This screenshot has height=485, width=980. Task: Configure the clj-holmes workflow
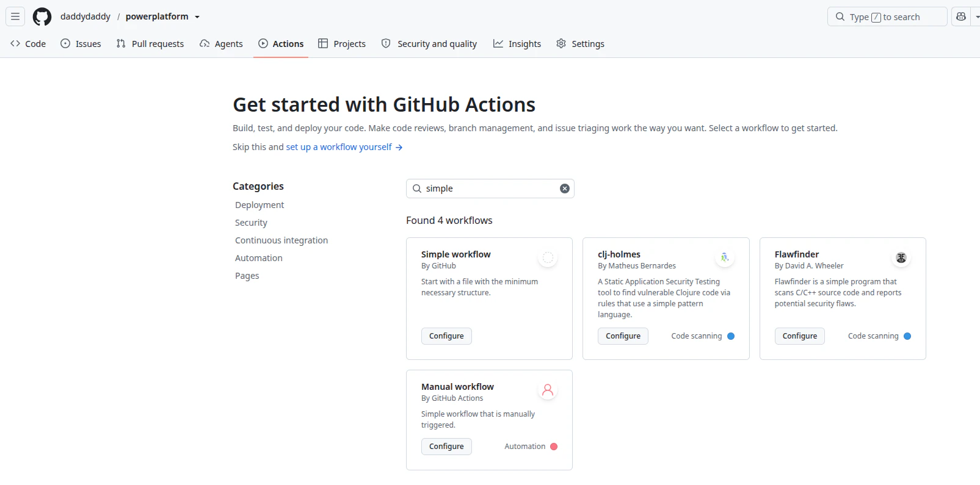[623, 336]
